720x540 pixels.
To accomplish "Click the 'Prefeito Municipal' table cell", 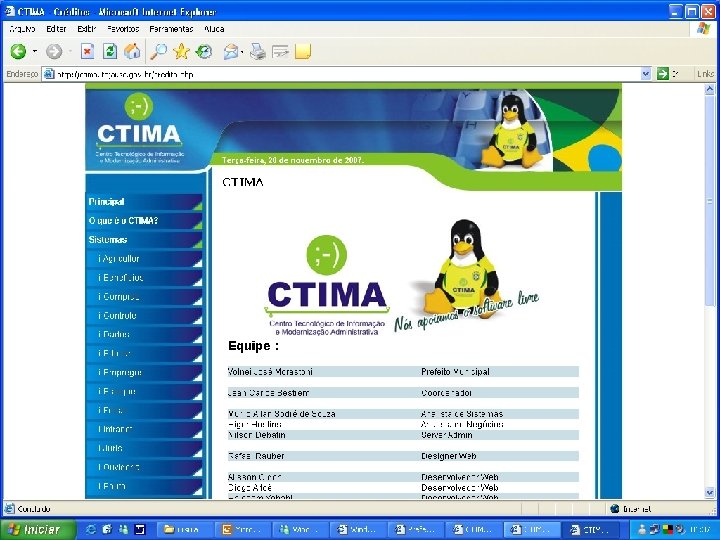I will coord(455,371).
